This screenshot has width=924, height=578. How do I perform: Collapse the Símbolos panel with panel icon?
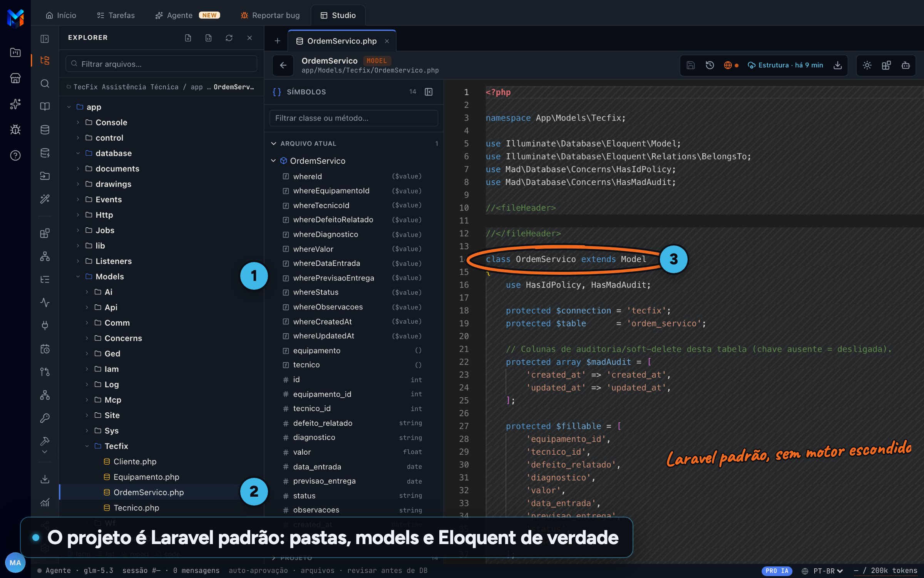coord(429,92)
